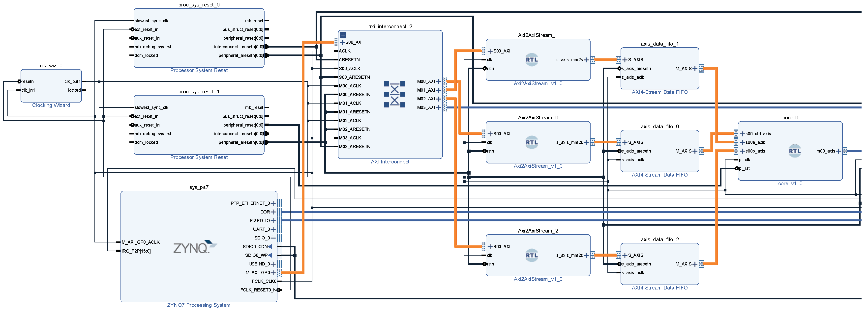
Task: Expand the M03_AXI interface pin
Action: [x=438, y=108]
